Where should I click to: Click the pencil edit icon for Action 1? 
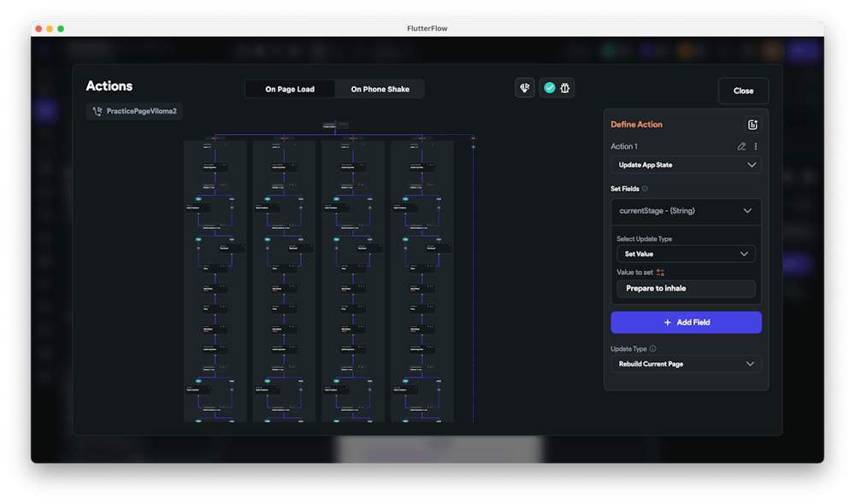coord(741,146)
